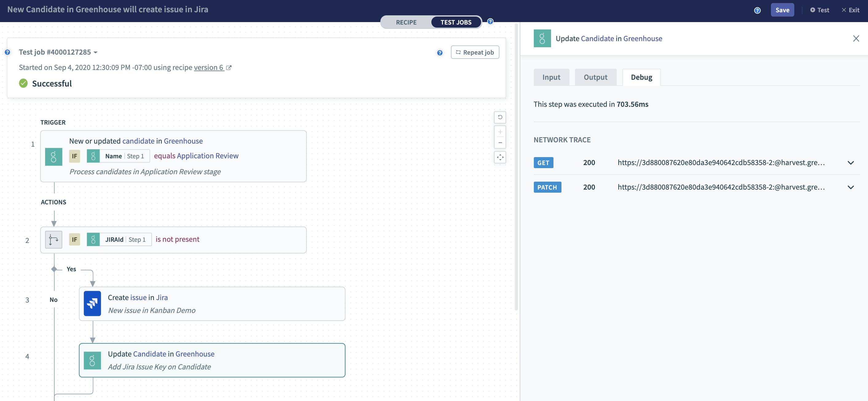
Task: Open the Output tab in the debug panel
Action: point(595,77)
